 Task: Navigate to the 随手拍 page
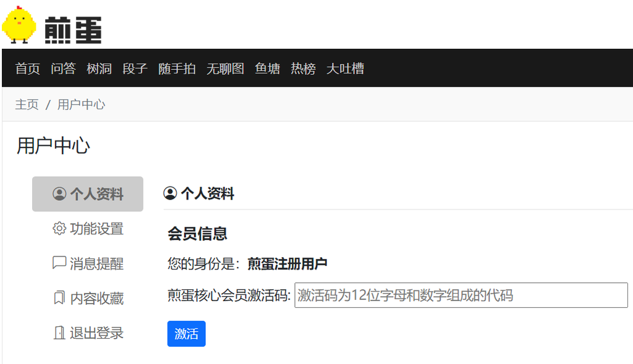pos(177,69)
